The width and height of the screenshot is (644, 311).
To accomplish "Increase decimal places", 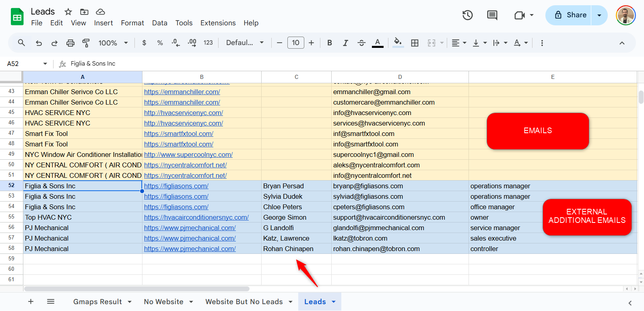I will 192,43.
